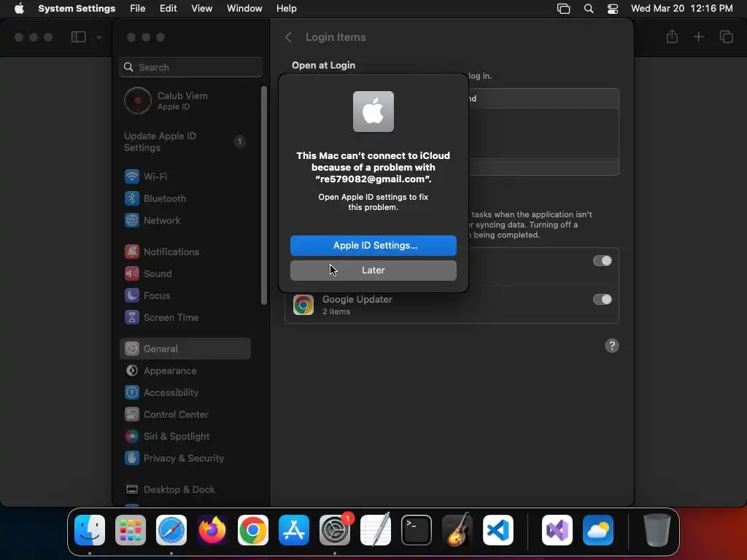Open a new tab in Safari
The width and height of the screenshot is (747, 560).
pyautogui.click(x=698, y=36)
